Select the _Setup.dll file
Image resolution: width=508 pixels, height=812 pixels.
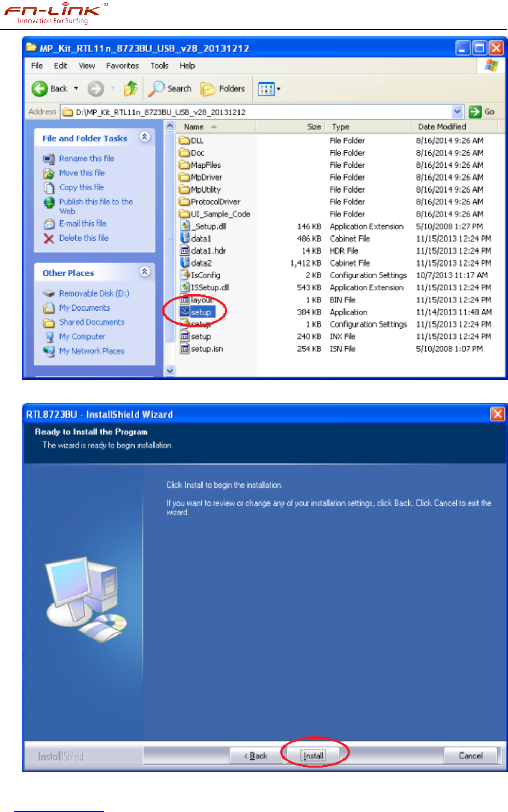(203, 226)
